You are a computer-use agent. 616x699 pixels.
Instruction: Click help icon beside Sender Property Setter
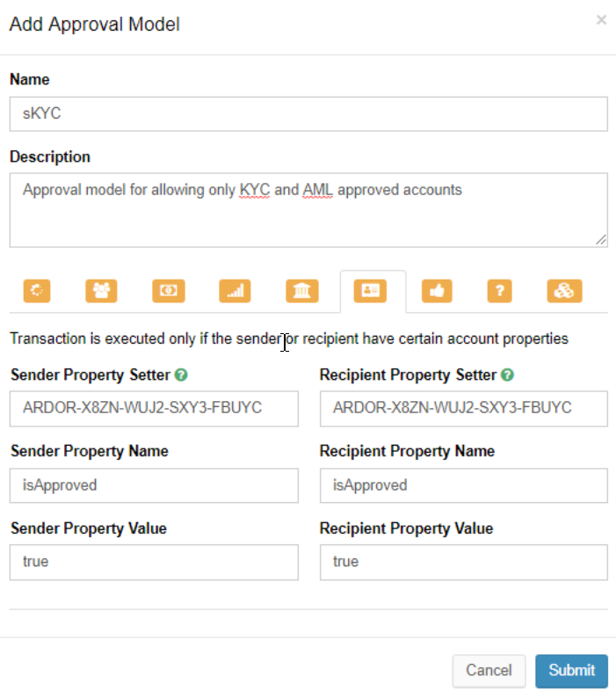click(180, 375)
